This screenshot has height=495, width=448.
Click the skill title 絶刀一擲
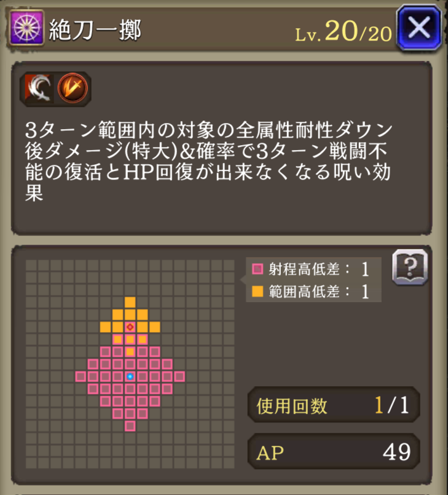coord(95,30)
